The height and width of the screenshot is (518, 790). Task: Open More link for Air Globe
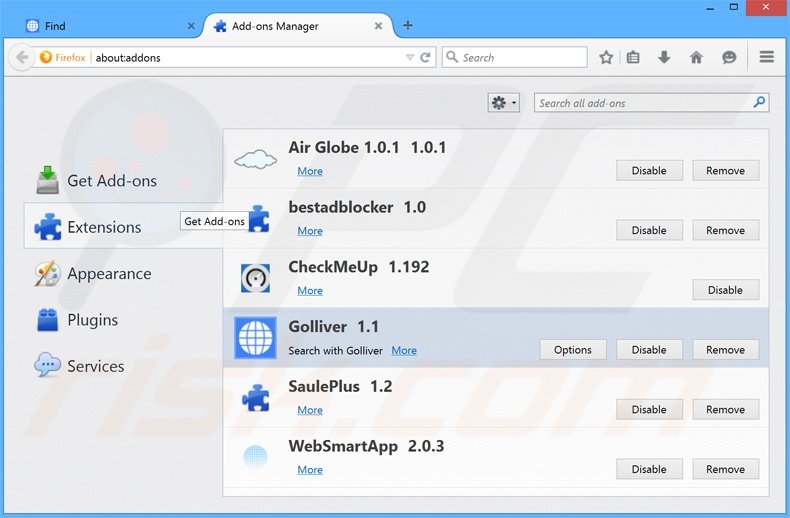coord(310,171)
